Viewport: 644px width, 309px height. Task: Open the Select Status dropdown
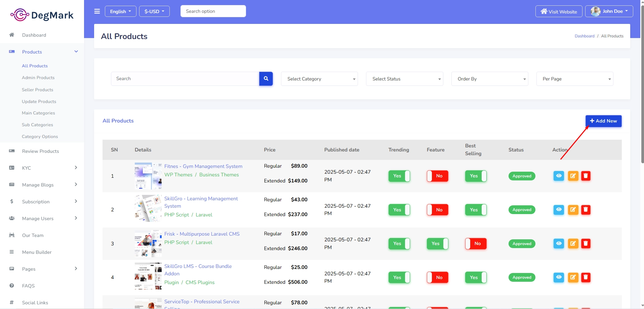(404, 79)
